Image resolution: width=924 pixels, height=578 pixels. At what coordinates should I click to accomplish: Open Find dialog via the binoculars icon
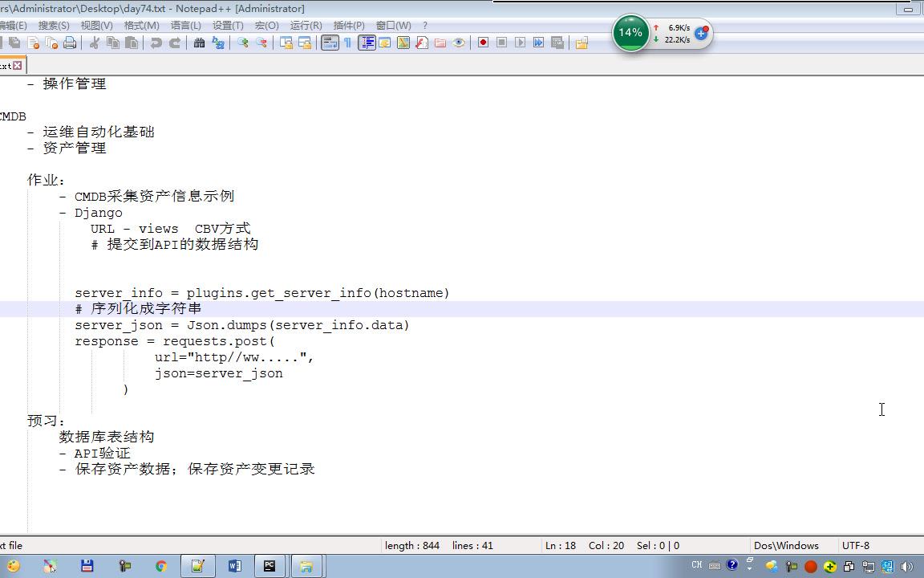click(x=200, y=43)
